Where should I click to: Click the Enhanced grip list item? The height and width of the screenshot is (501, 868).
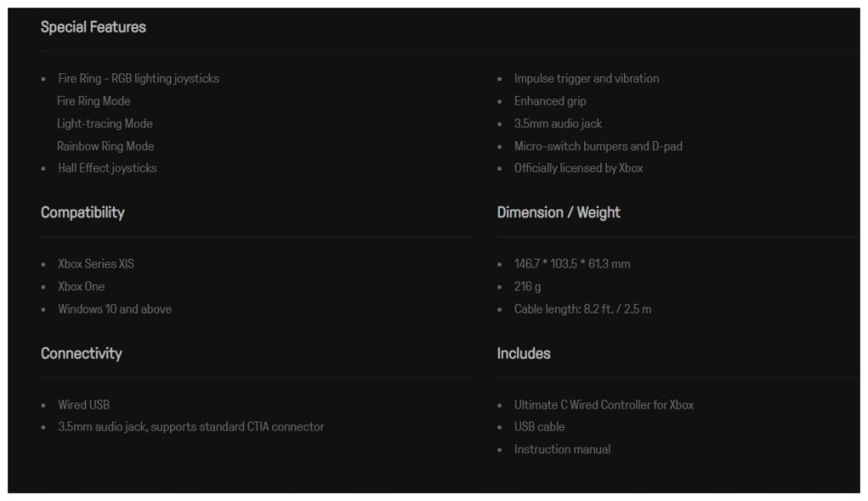[551, 101]
